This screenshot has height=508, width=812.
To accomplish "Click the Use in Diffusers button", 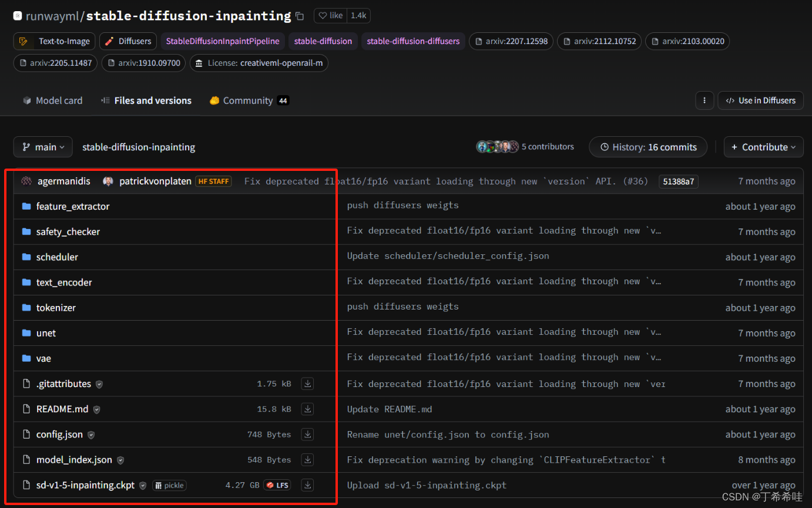I will click(x=760, y=100).
